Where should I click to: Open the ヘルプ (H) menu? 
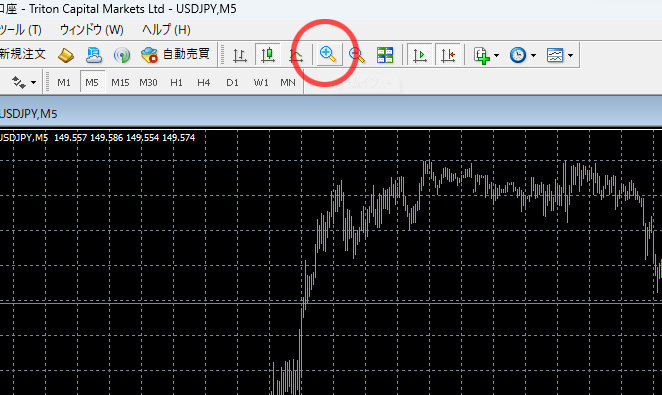(166, 30)
